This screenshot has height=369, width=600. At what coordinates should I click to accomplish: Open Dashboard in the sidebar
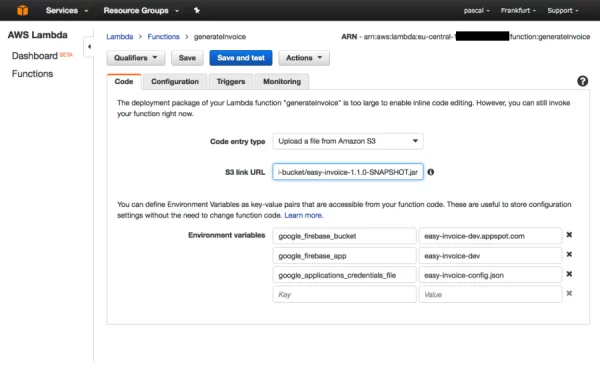pyautogui.click(x=34, y=56)
